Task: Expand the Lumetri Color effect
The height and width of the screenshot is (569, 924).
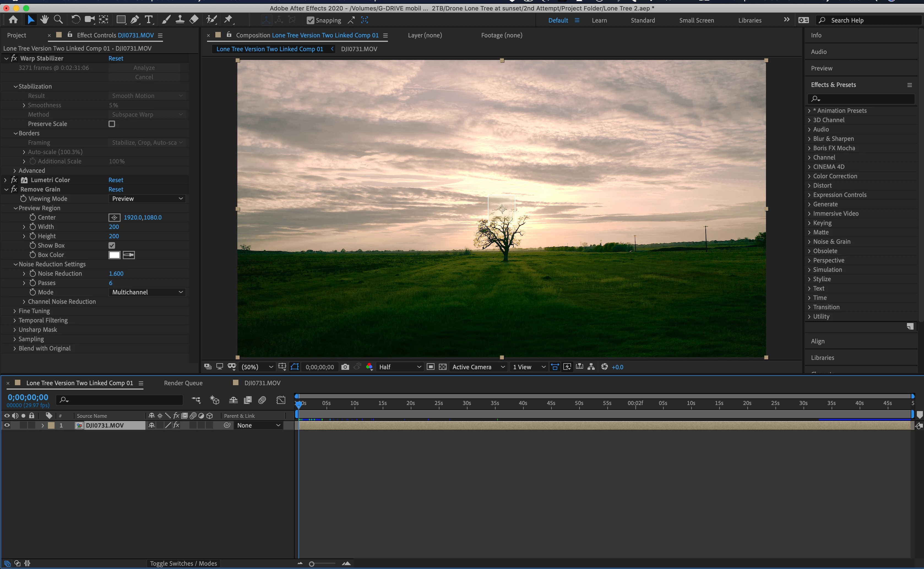Action: [6, 180]
